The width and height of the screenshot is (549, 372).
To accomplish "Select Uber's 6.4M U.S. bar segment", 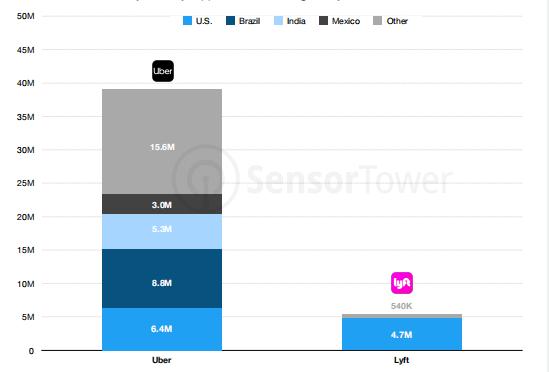I will click(162, 329).
